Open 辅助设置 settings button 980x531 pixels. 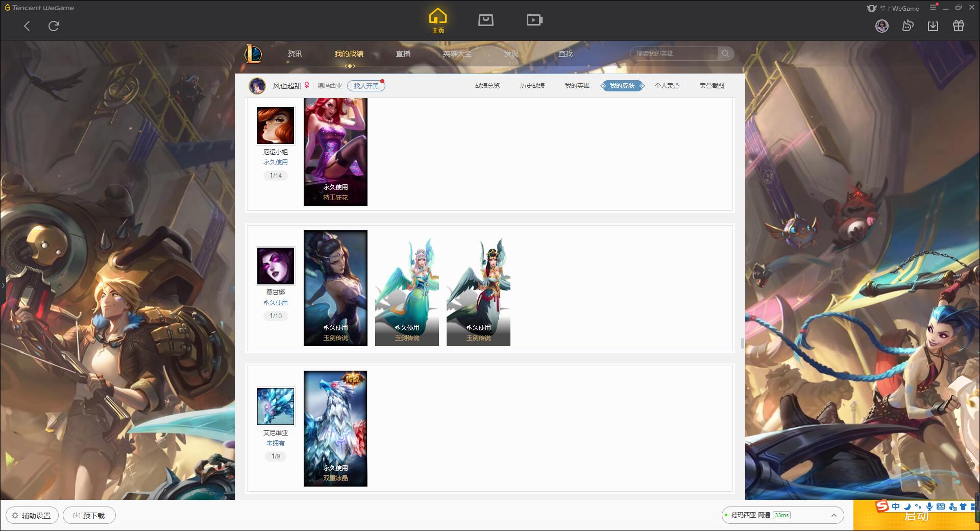tap(32, 515)
